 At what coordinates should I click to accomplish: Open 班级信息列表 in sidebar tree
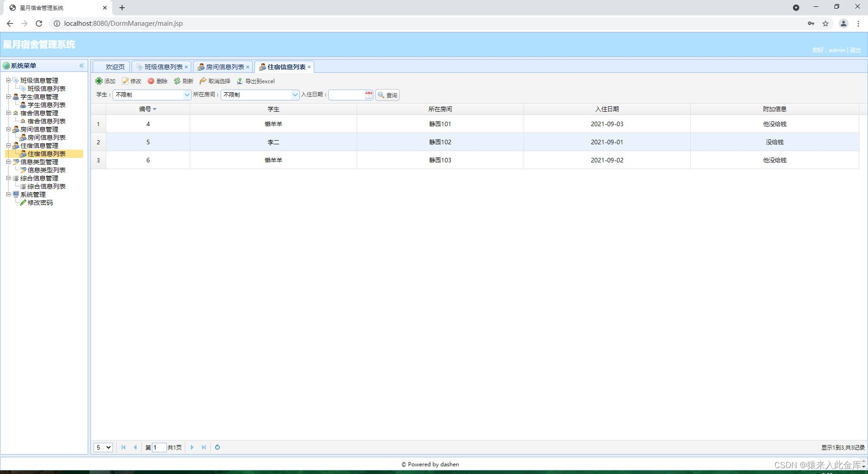[46, 89]
